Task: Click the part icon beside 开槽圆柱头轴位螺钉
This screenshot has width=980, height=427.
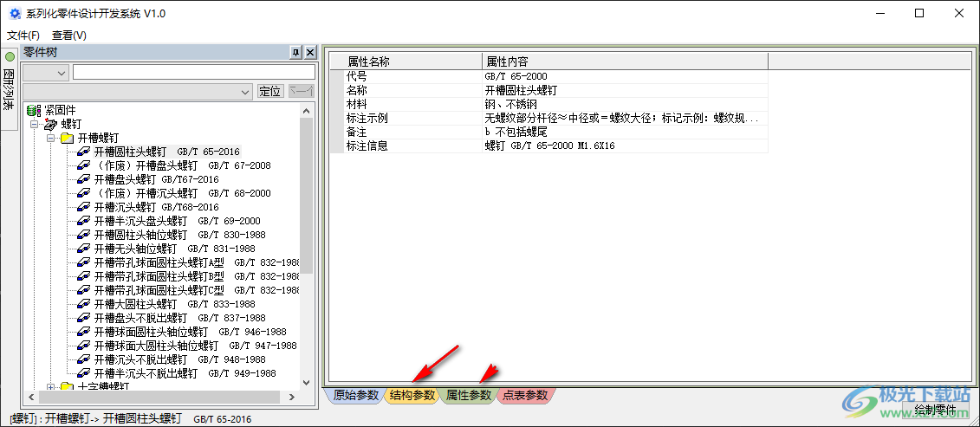Action: point(84,235)
